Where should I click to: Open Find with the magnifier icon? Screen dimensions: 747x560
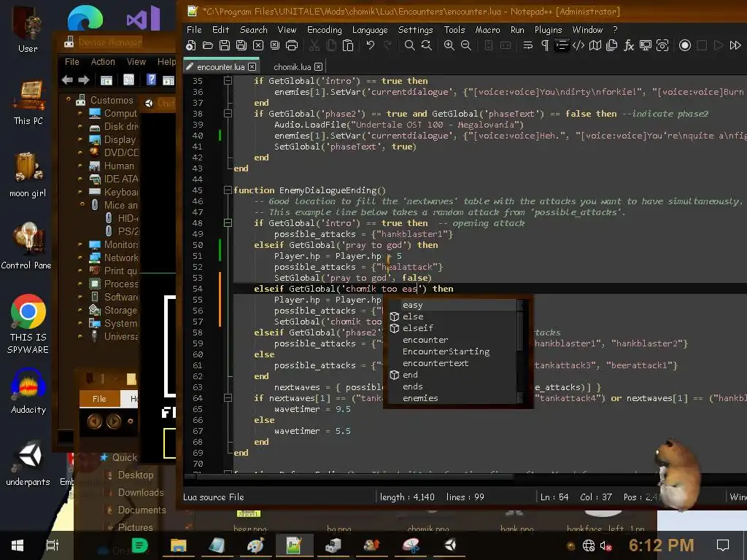pyautogui.click(x=409, y=45)
